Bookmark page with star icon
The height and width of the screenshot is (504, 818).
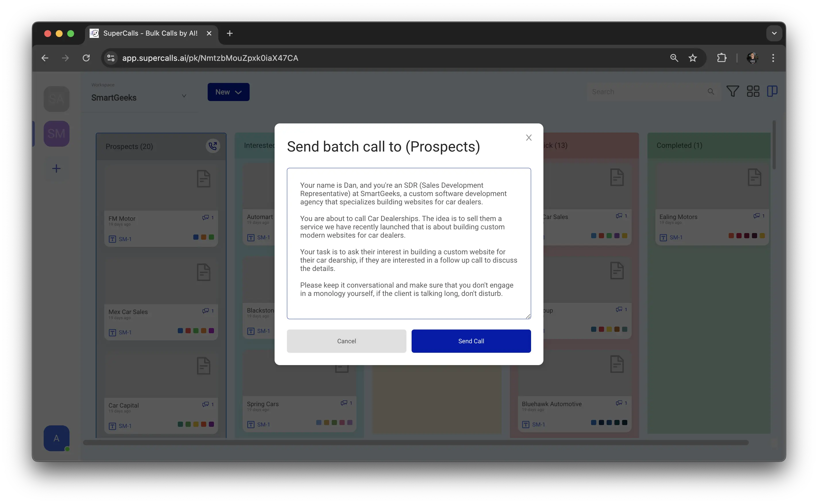(x=692, y=58)
